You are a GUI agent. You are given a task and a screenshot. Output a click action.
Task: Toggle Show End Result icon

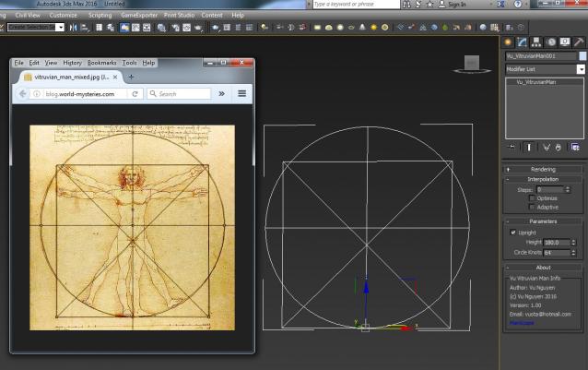(x=529, y=147)
